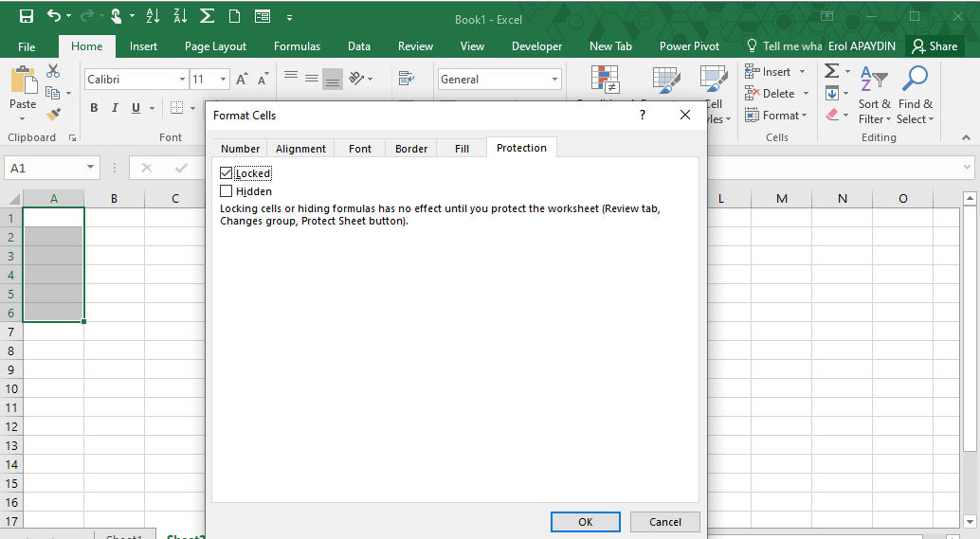Click AutoSum sigma in Quick Access toolbar
The image size is (980, 539).
coord(207,16)
